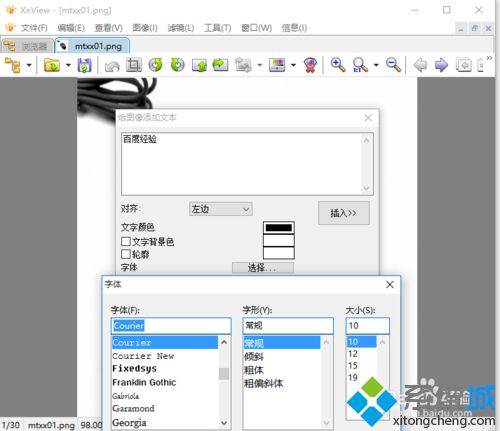Expand the browser tree icon dropdown arrow
The height and width of the screenshot is (431, 500).
[29, 65]
